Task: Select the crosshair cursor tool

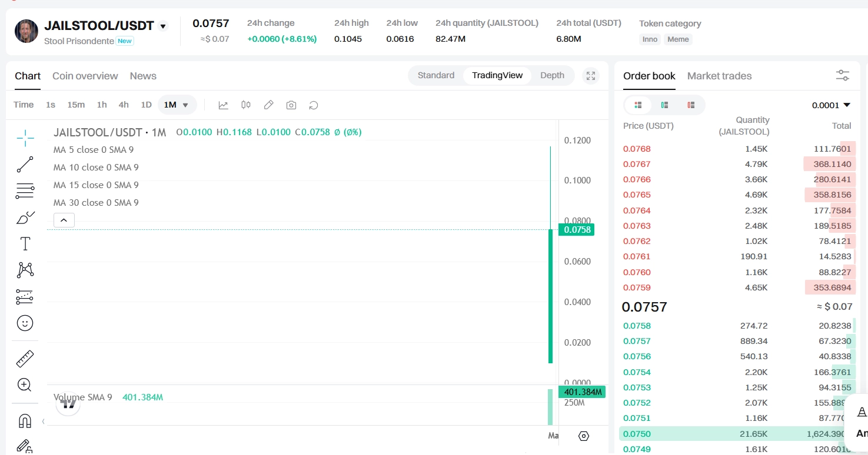Action: (x=25, y=139)
